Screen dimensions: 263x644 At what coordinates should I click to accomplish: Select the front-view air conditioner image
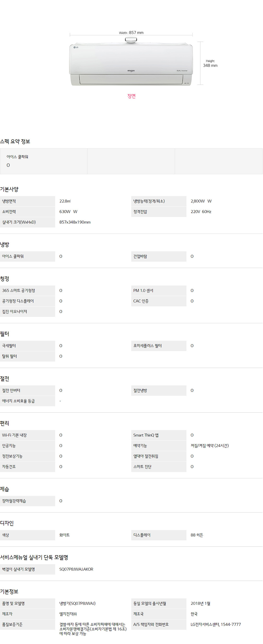click(131, 61)
